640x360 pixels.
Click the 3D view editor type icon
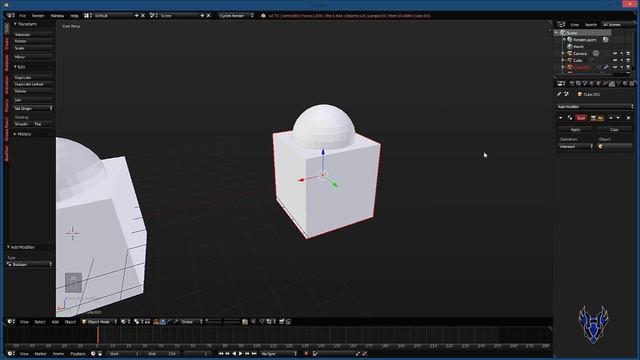pos(10,322)
